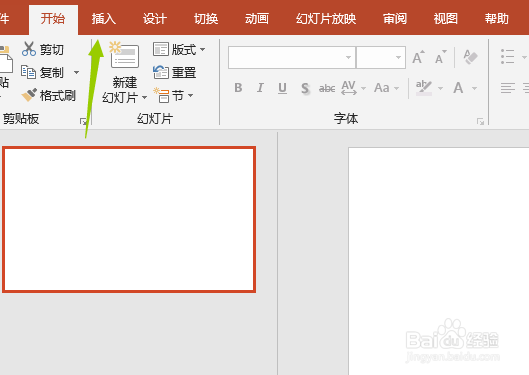Switch to the Home (开始) tab
Screen dimensions: 529x375
click(x=53, y=19)
